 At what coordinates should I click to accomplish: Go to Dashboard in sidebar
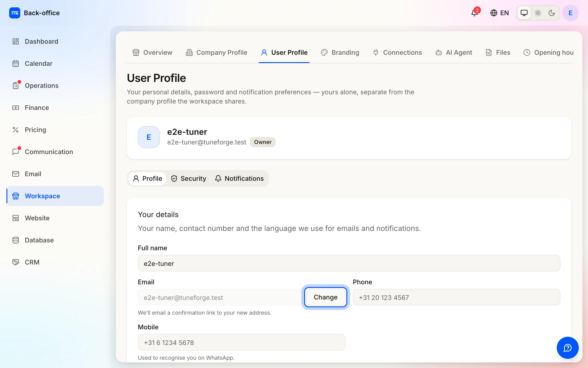55,41
